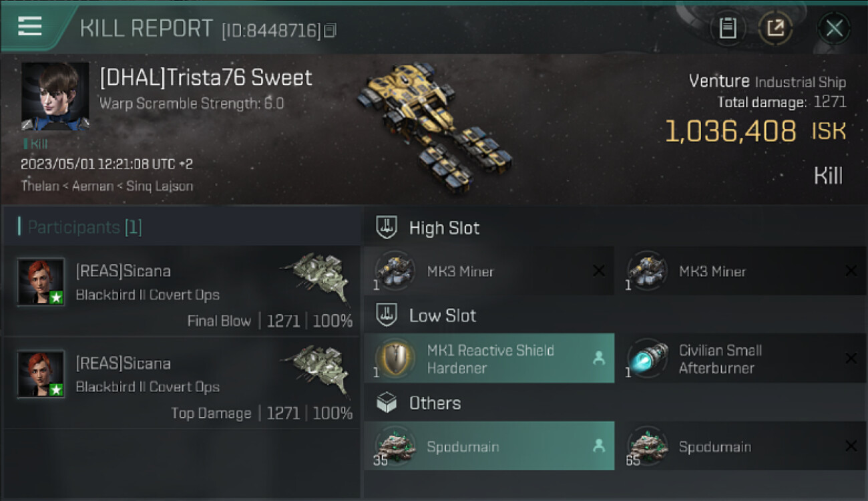The width and height of the screenshot is (868, 501).
Task: Click the Others cube icon
Action: click(387, 403)
